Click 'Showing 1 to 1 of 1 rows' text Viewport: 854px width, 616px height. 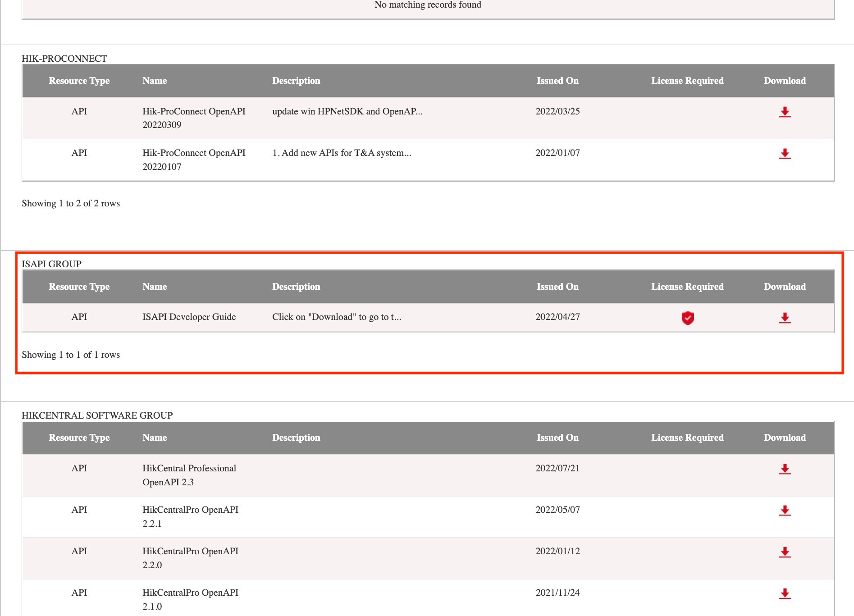point(71,355)
